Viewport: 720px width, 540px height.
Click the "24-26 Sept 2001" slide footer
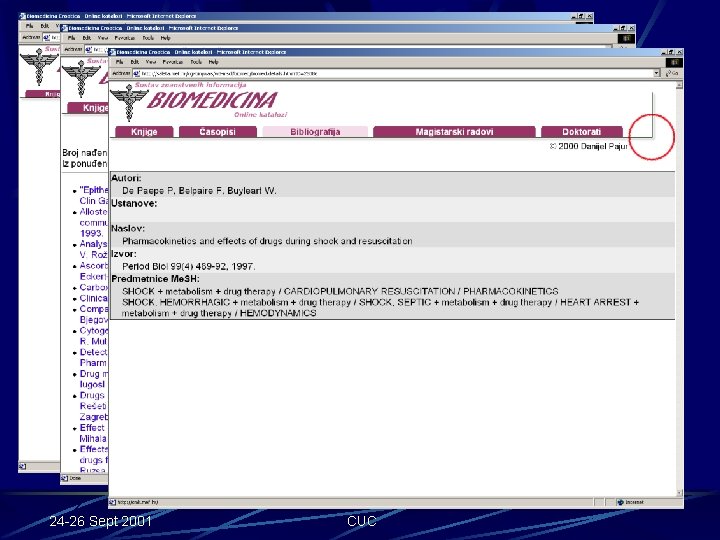coord(101,521)
